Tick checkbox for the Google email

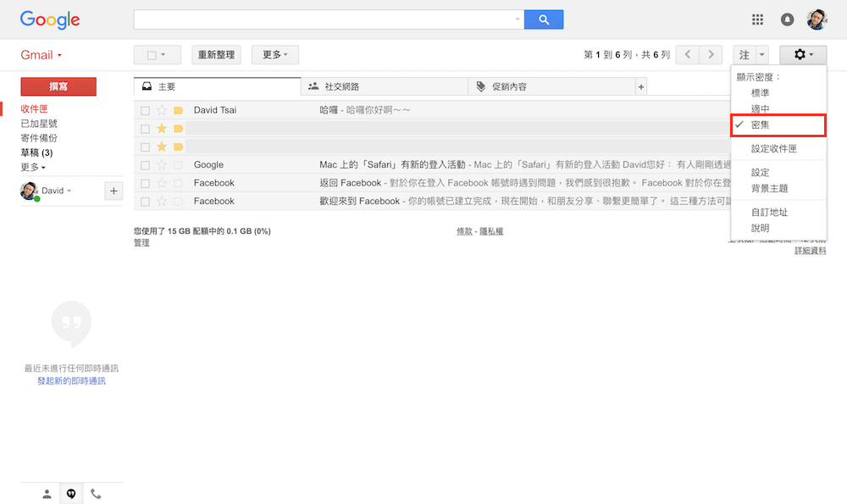[x=146, y=165]
